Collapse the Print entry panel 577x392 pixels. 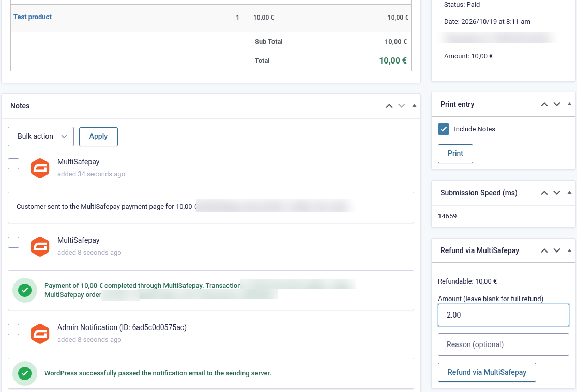coord(569,104)
